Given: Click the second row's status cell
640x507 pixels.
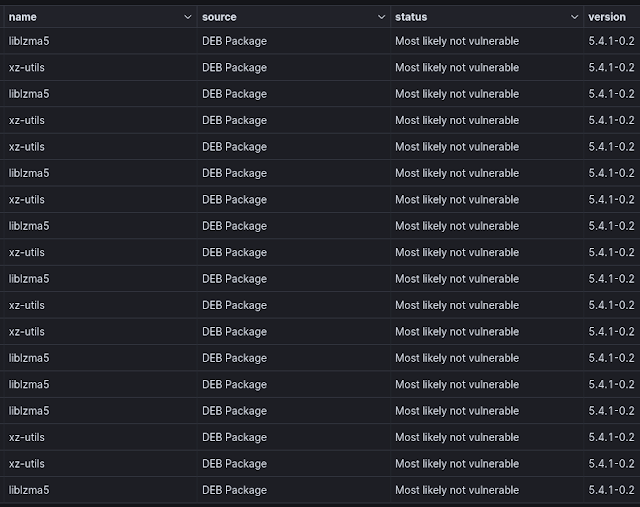Looking at the screenshot, I should point(457,68).
